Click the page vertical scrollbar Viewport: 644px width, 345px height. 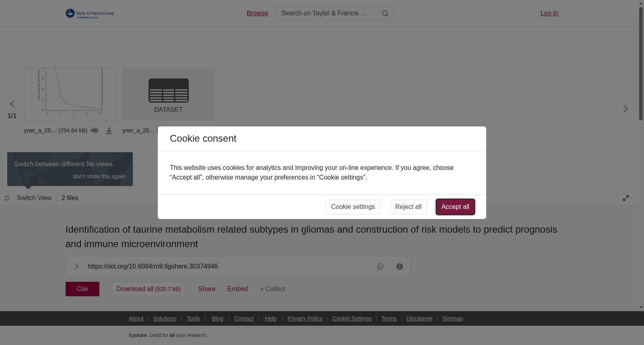641,64
